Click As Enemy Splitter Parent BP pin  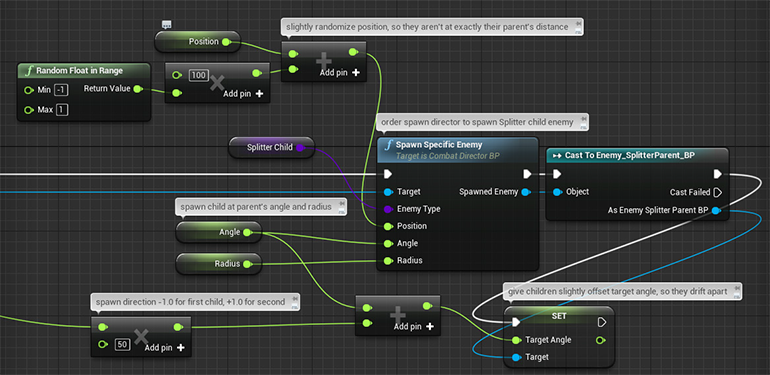click(716, 211)
